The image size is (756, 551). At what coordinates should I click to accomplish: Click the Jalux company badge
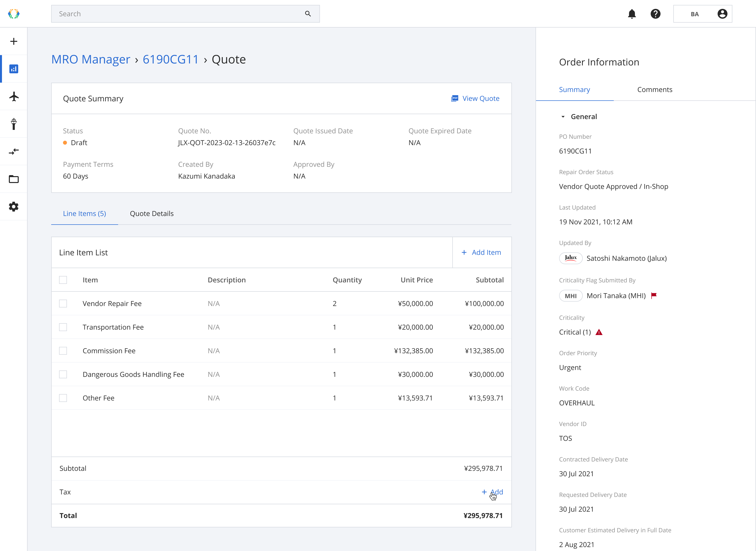571,258
